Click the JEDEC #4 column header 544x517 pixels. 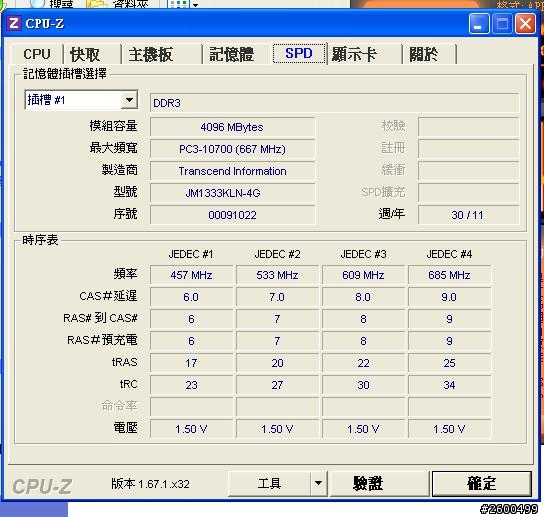pyautogui.click(x=449, y=254)
